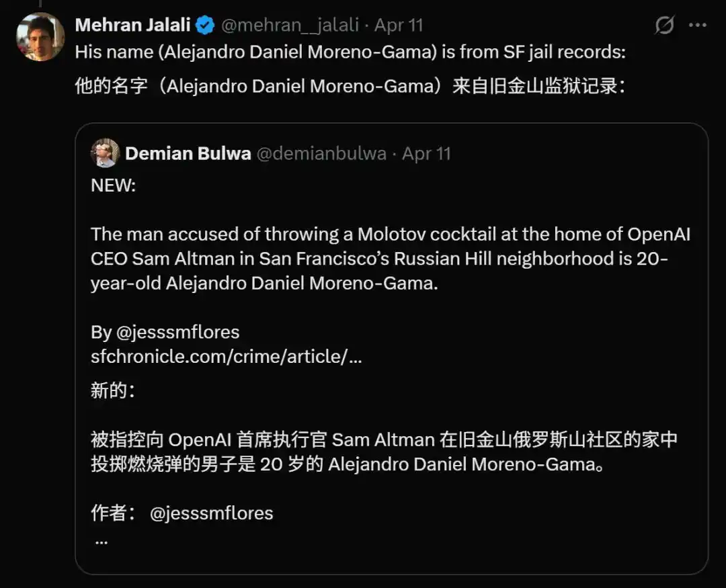This screenshot has height=588, width=726.
Task: Click the blue verified badge
Action: tap(205, 25)
